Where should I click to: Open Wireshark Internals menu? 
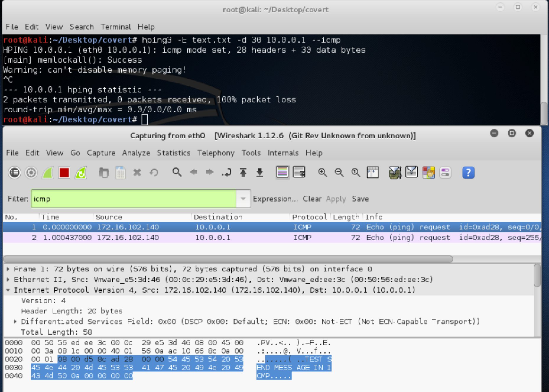point(283,153)
